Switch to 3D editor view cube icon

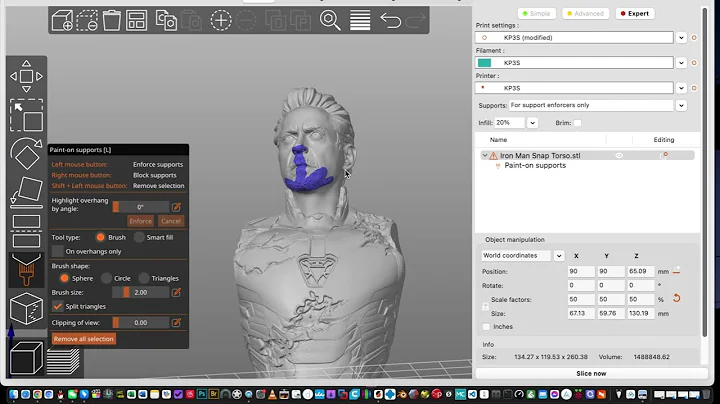tap(26, 358)
